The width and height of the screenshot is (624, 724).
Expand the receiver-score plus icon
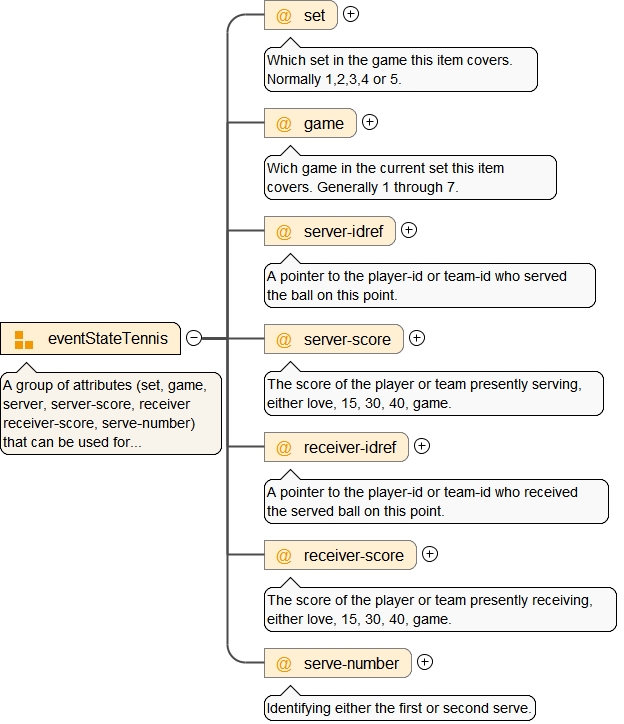(430, 554)
